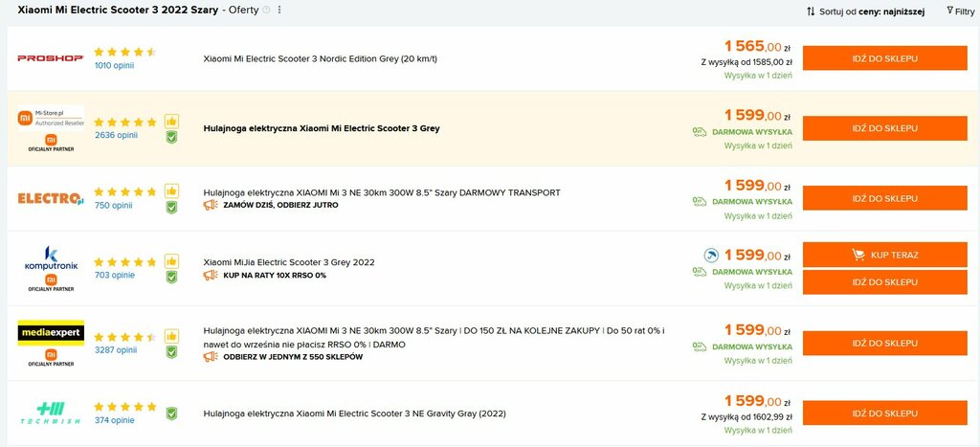980x447 pixels.
Task: Open the Media Expert logo
Action: 51,332
